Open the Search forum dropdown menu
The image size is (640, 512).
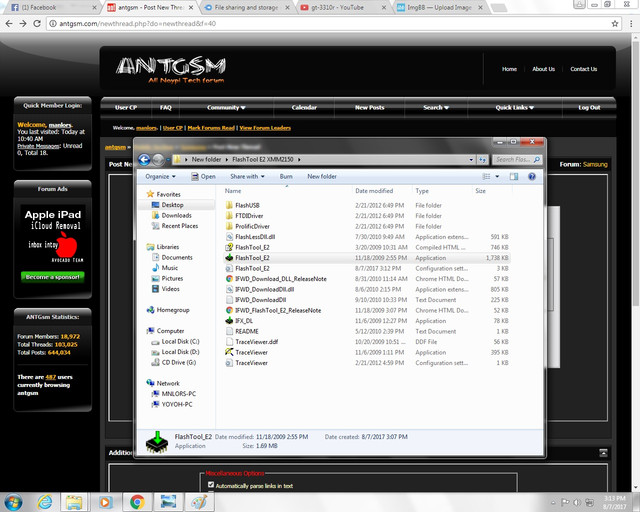point(436,107)
